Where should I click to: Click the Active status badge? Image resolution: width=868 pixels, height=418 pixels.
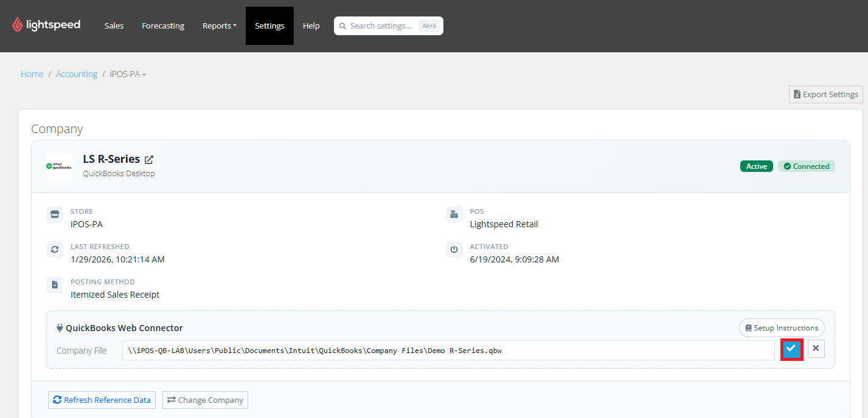coord(757,166)
